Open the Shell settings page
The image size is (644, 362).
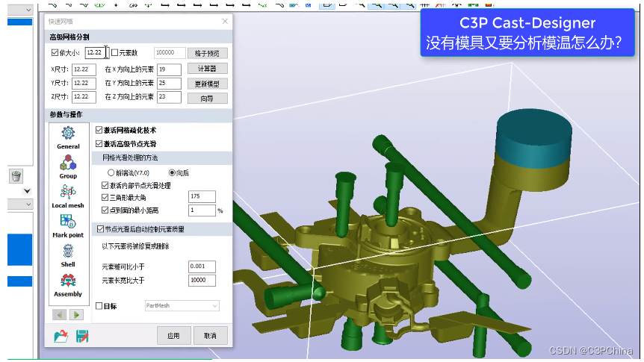coord(68,256)
